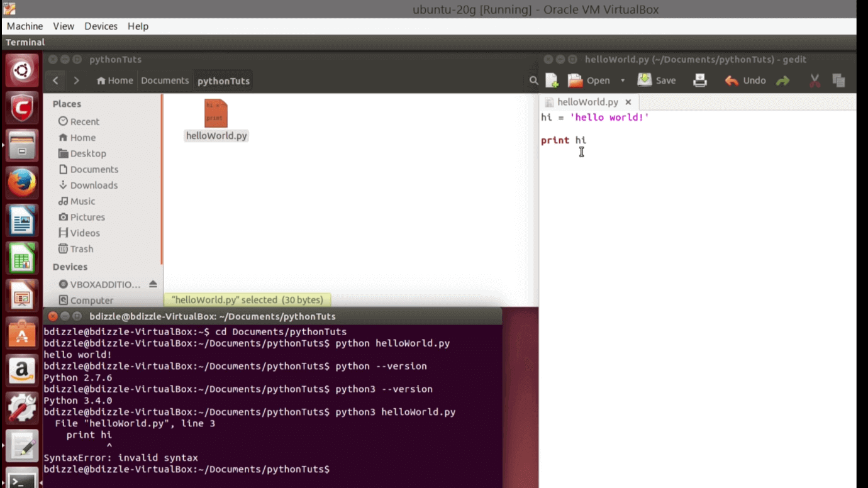The image size is (868, 488).
Task: Navigate back using the file manager back arrow
Action: click(55, 80)
